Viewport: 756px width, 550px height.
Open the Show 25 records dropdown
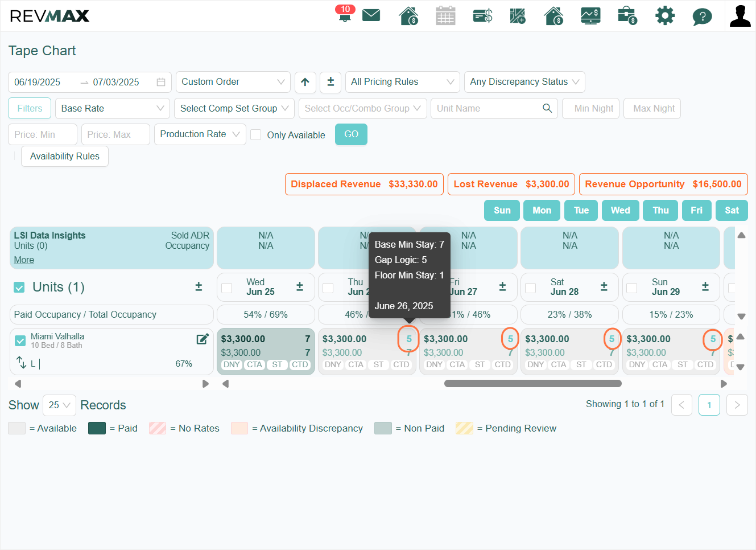pos(60,405)
